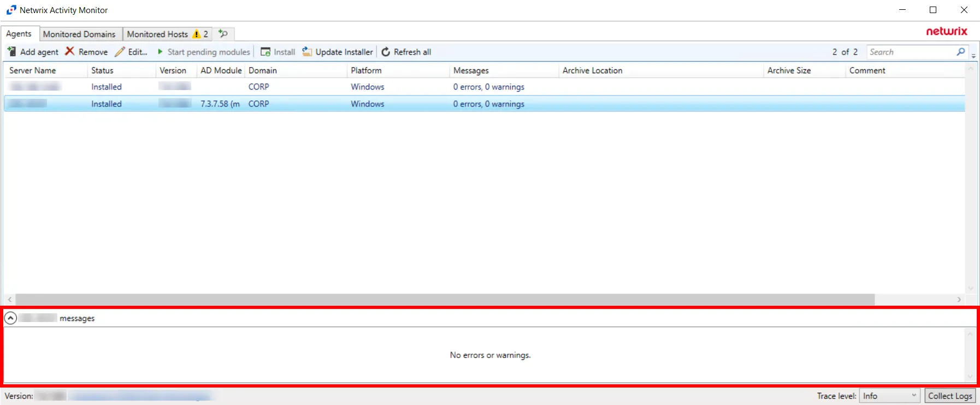Click the search magnifier icon
Screen dimensions: 980x405
tap(961, 52)
